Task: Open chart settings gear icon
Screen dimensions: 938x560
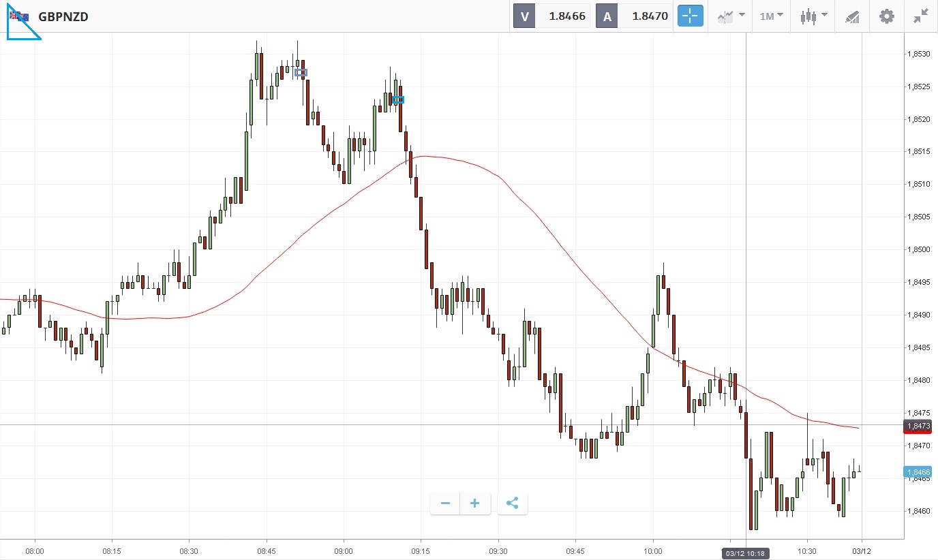Action: (x=886, y=16)
